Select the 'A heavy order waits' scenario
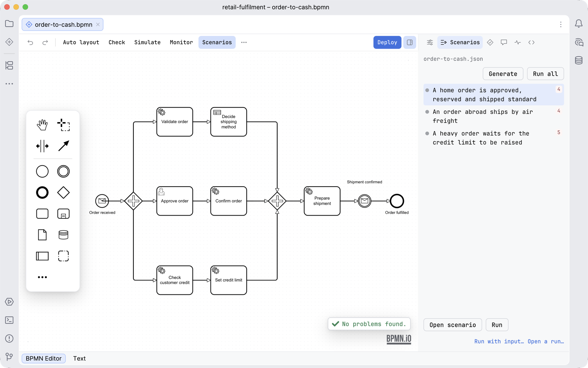 (494, 138)
